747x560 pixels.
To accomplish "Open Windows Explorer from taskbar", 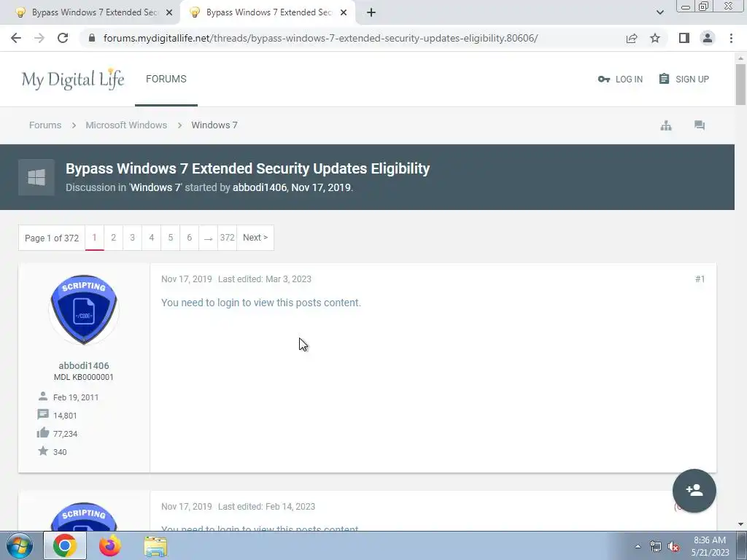I will click(x=155, y=545).
